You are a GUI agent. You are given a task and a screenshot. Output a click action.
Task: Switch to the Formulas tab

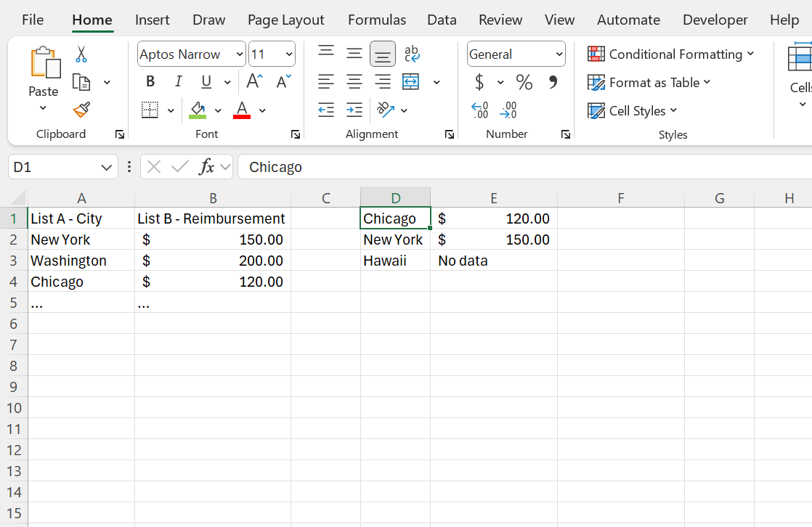(x=377, y=20)
